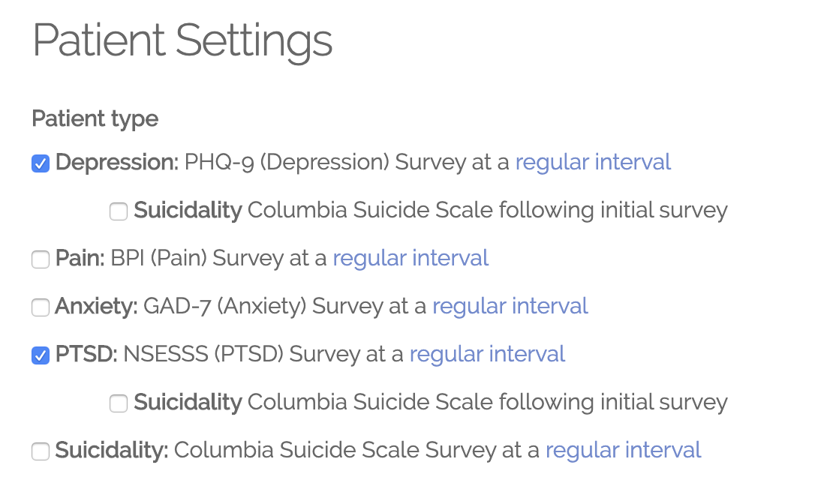
Task: Click the "Patient type" section heading
Action: click(95, 119)
